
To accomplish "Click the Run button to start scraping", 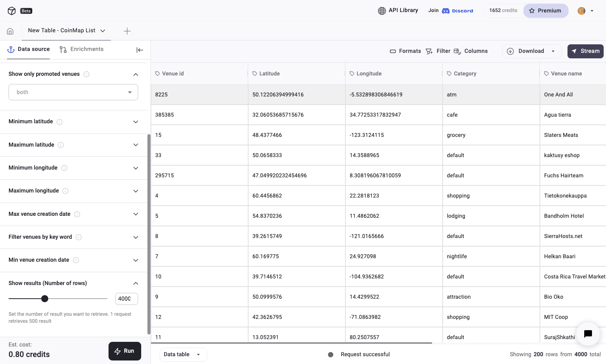I will coord(125,351).
